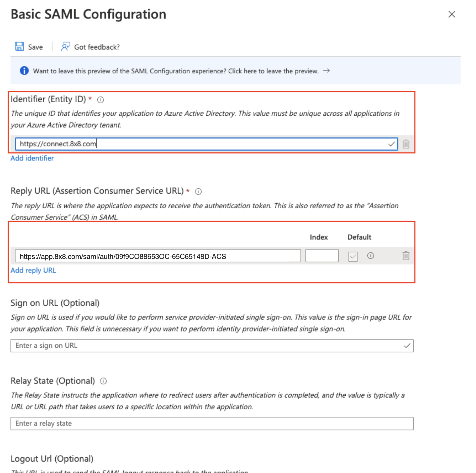Click the Add reply URL link

click(33, 270)
